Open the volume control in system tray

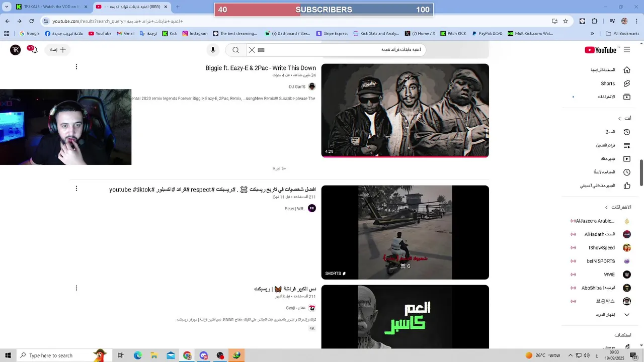click(586, 355)
